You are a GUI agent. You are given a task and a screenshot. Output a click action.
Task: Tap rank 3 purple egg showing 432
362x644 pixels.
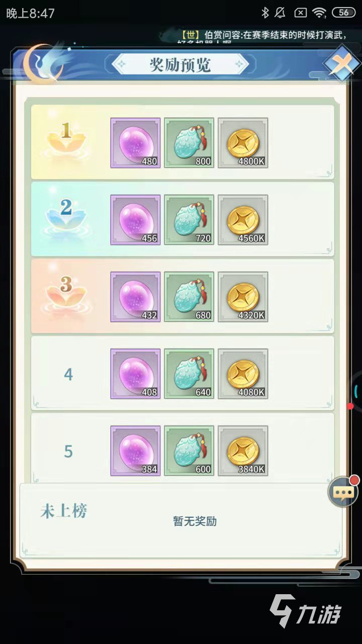pyautogui.click(x=135, y=297)
